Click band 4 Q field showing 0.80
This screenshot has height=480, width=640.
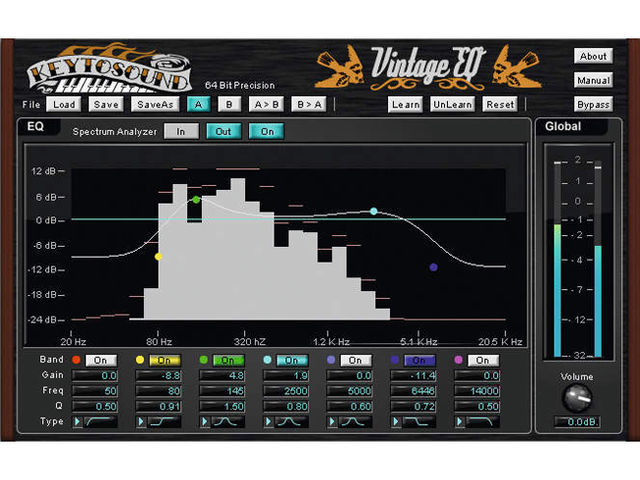[x=286, y=407]
